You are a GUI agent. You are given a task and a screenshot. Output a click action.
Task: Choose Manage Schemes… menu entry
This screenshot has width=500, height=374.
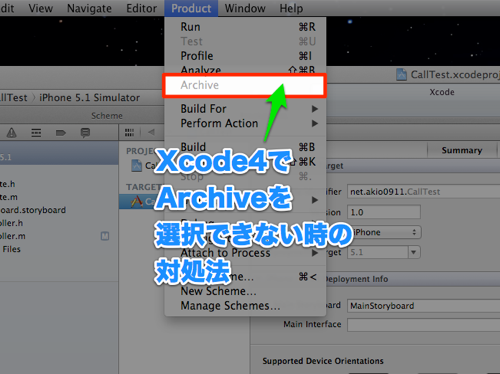point(245,306)
